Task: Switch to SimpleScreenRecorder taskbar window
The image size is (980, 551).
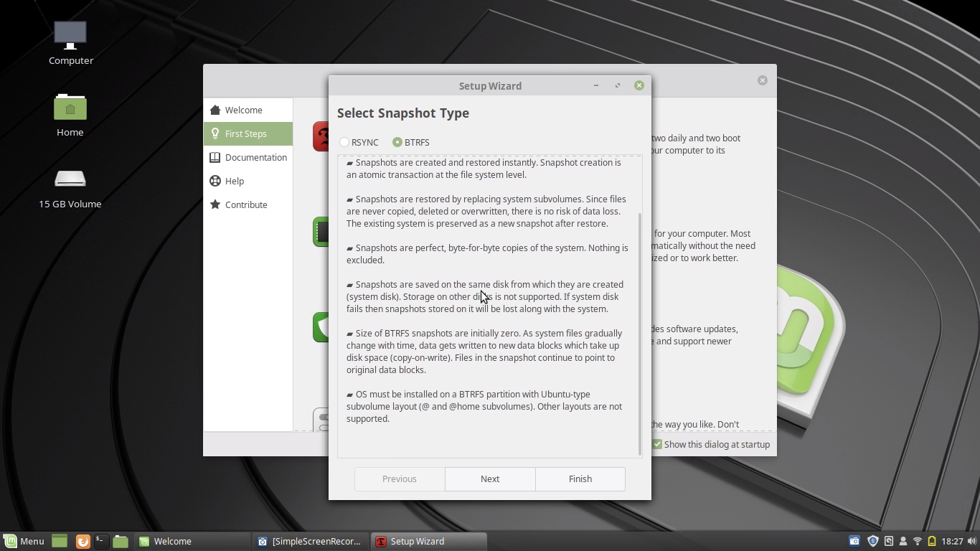Action: (311, 541)
